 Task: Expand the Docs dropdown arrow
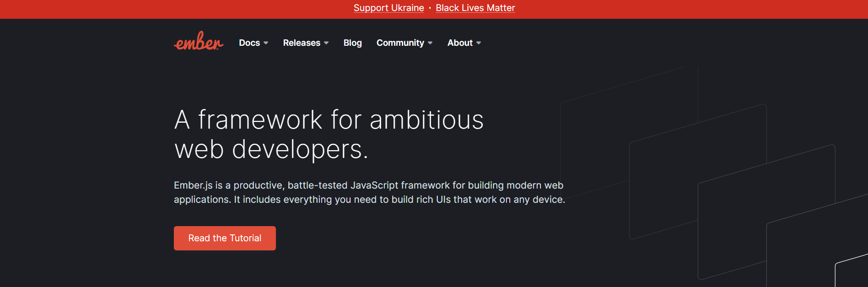click(x=266, y=43)
